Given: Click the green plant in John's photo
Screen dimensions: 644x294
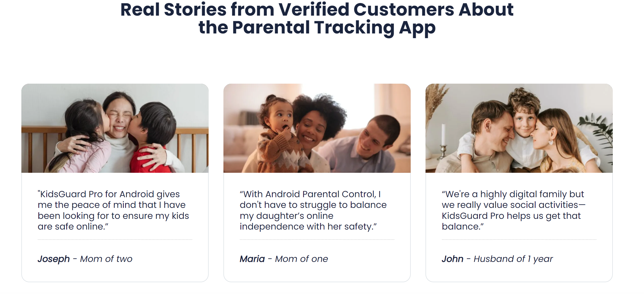Looking at the screenshot, I should point(600,132).
